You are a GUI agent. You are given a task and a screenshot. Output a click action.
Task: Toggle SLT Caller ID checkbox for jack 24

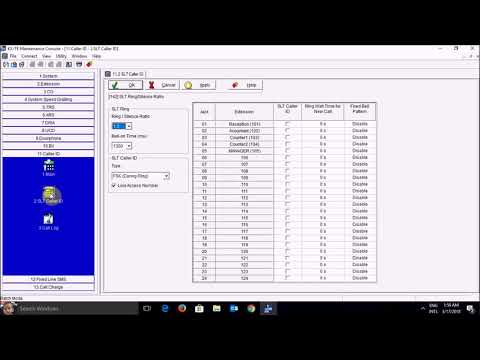[287, 278]
